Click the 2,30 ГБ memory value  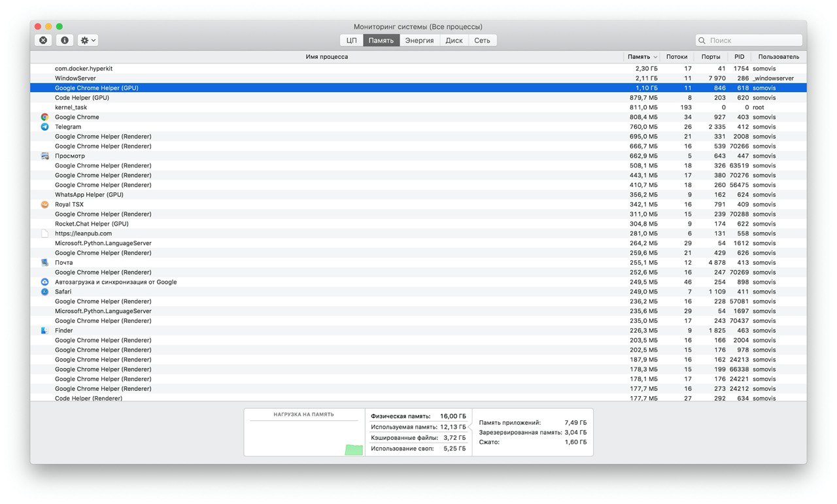coord(646,69)
